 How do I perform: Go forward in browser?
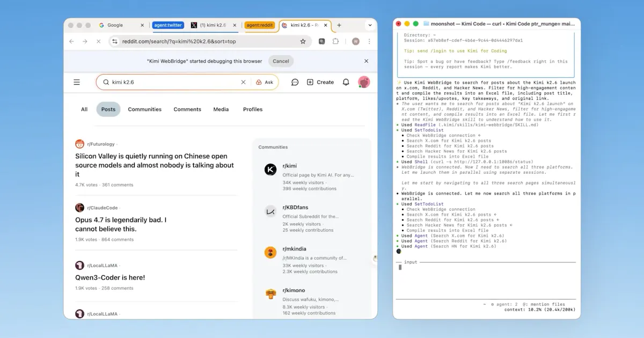coord(85,41)
